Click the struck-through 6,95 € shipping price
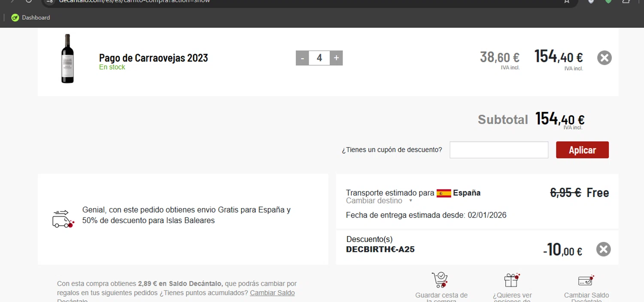 coord(565,193)
